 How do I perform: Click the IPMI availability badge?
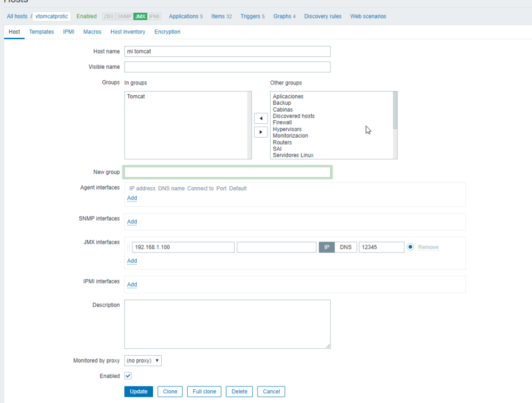point(155,16)
